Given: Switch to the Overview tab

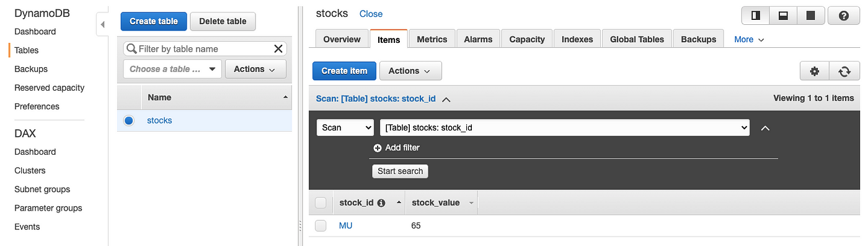Looking at the screenshot, I should pos(342,39).
